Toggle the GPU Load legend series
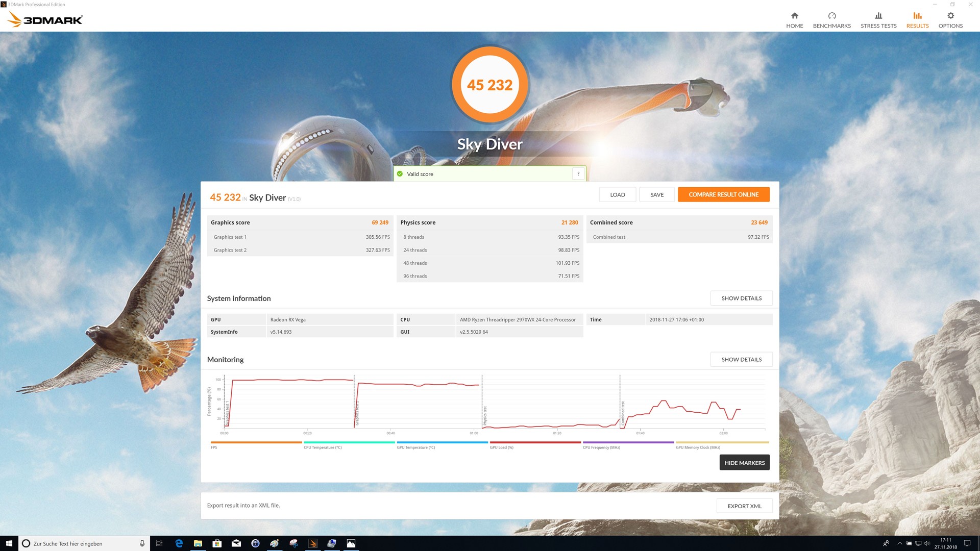Image resolution: width=980 pixels, height=551 pixels. point(535,445)
